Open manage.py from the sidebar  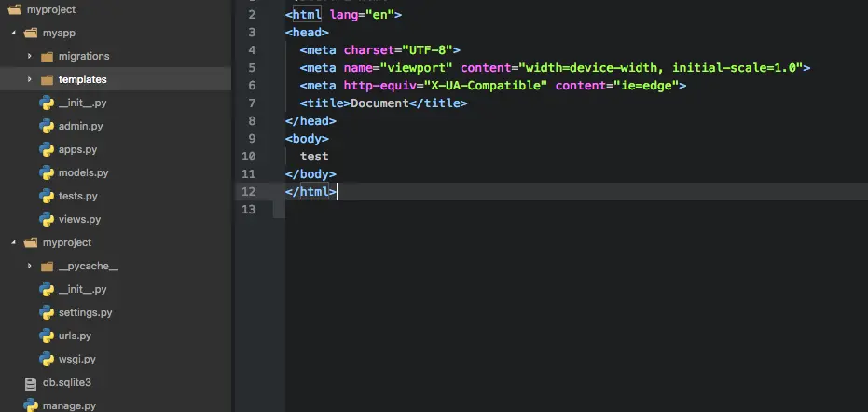pos(70,405)
